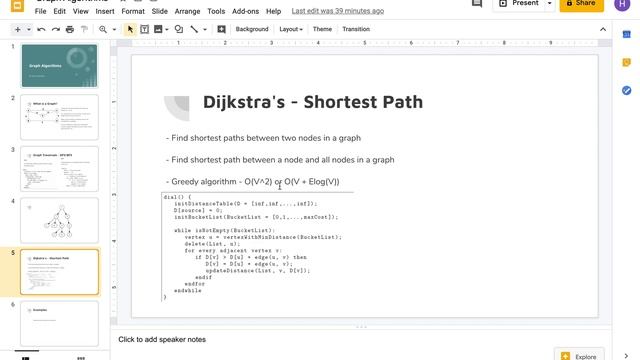Image resolution: width=640 pixels, height=360 pixels.
Task: Click the Insert image icon
Action: tap(158, 29)
